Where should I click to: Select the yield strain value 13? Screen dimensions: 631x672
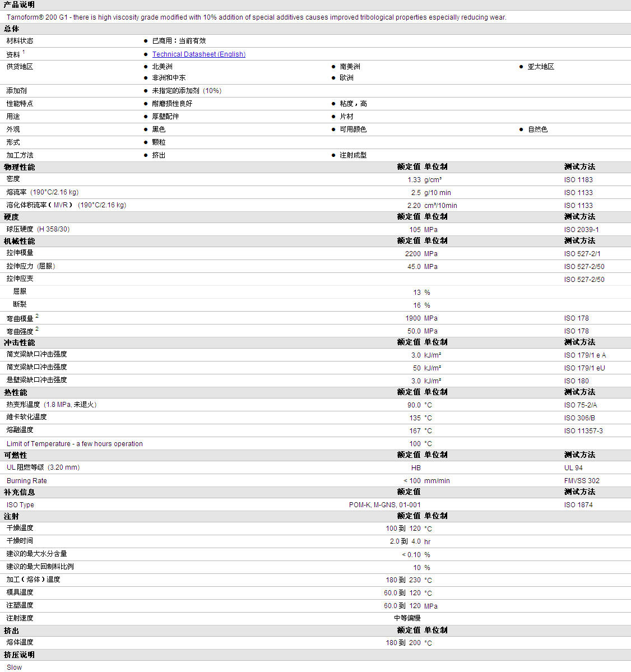point(417,293)
